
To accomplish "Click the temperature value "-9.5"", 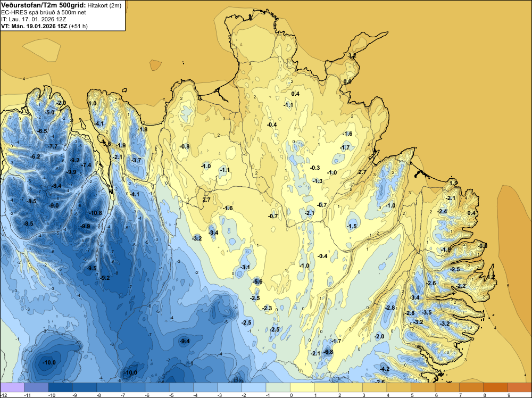I will [92, 268].
